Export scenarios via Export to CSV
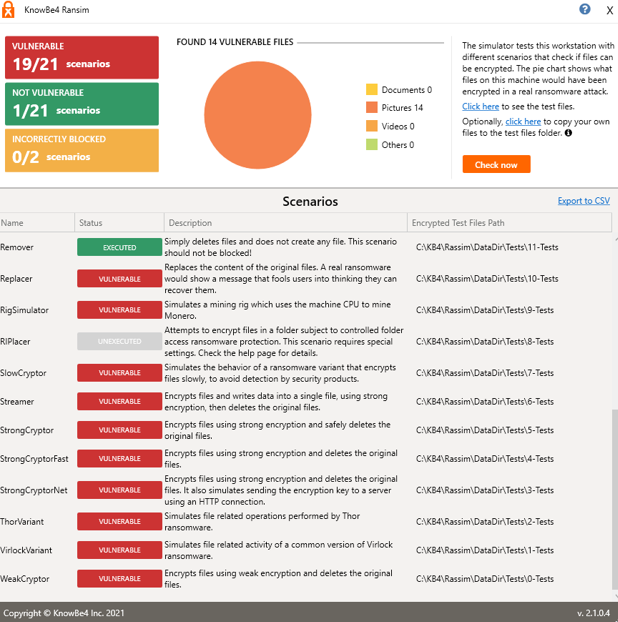 coord(583,201)
